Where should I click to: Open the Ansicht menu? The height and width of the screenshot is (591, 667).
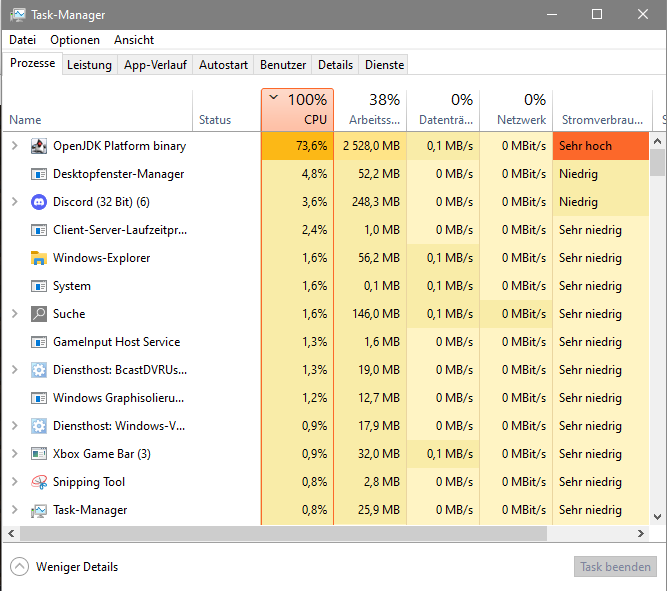[134, 40]
